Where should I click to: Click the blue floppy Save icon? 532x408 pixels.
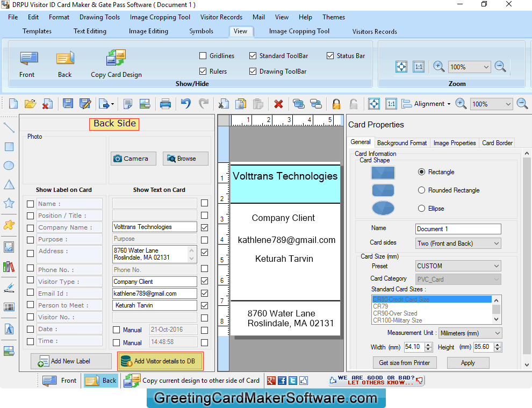coord(68,104)
